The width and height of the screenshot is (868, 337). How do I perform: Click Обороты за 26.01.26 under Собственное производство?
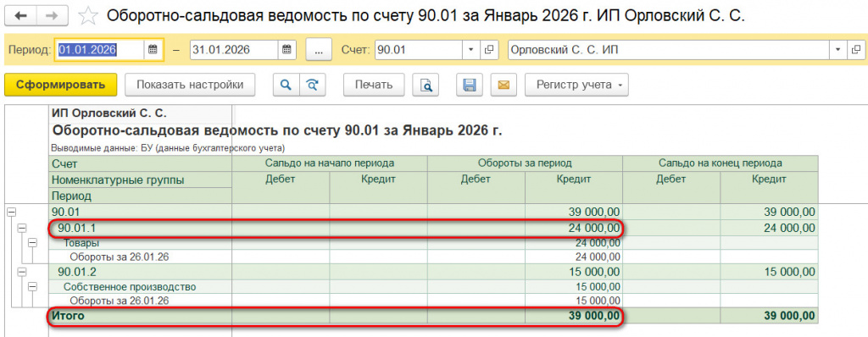tap(119, 301)
